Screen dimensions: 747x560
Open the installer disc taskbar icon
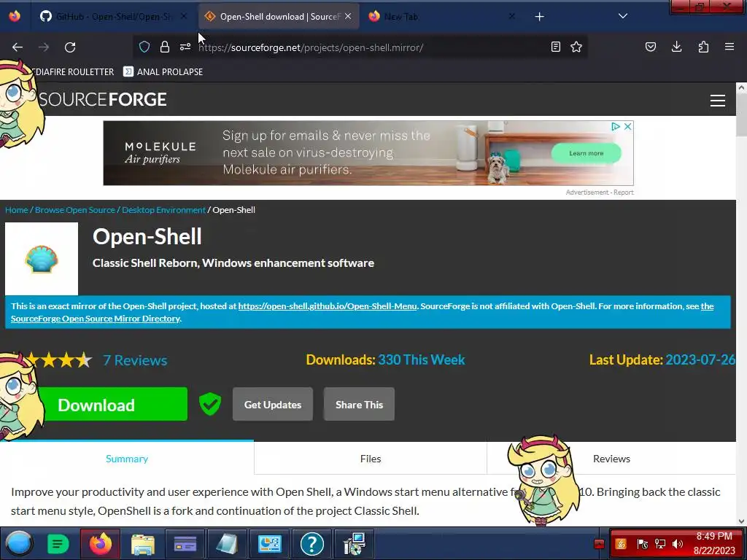[355, 543]
